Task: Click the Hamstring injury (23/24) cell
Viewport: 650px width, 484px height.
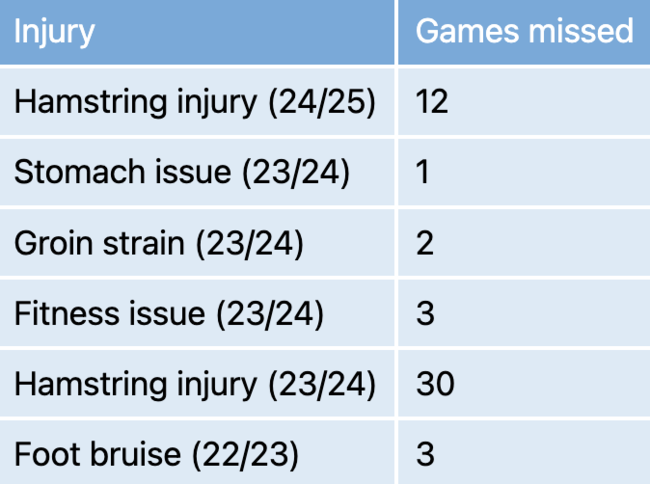Action: tap(197, 384)
